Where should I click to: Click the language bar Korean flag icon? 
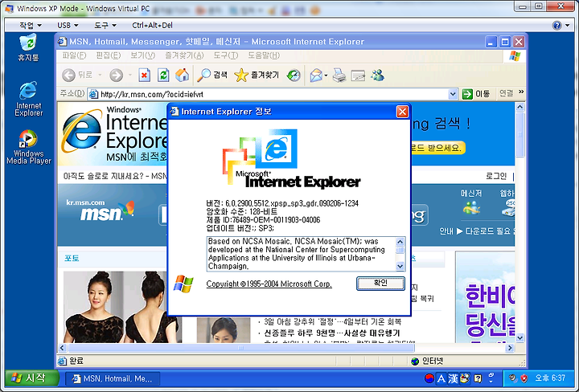click(429, 378)
